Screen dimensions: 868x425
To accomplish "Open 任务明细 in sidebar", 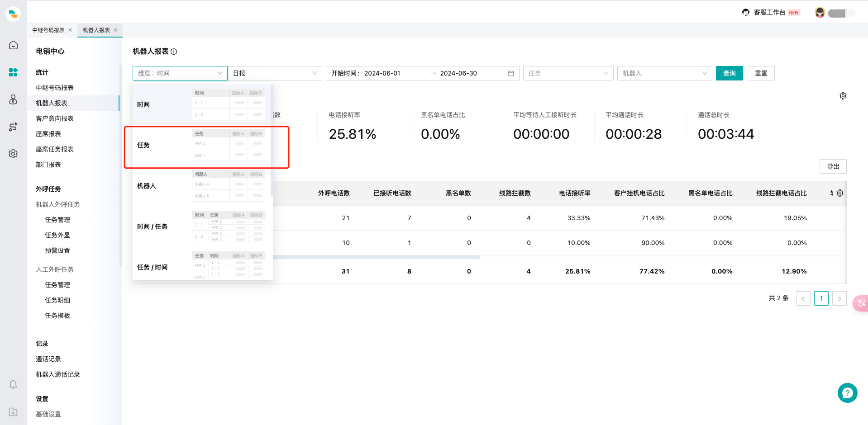I will [x=57, y=300].
